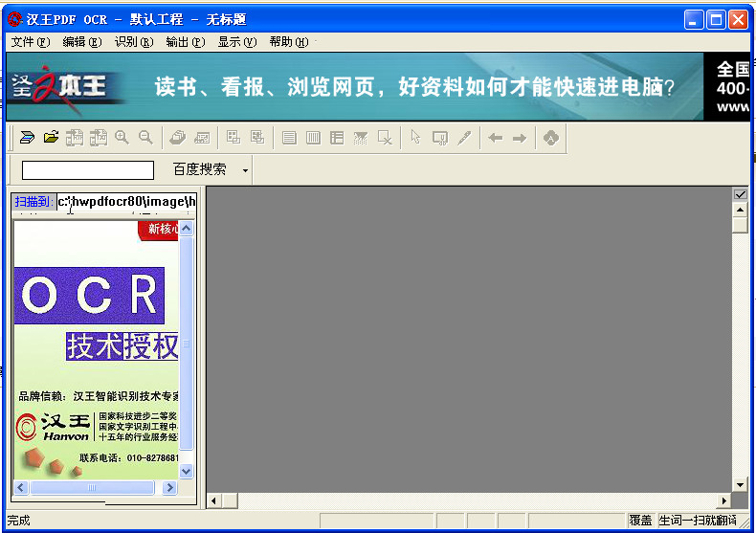Select the pencil edit tool
Viewport: 756px width, 533px height.
(x=464, y=138)
